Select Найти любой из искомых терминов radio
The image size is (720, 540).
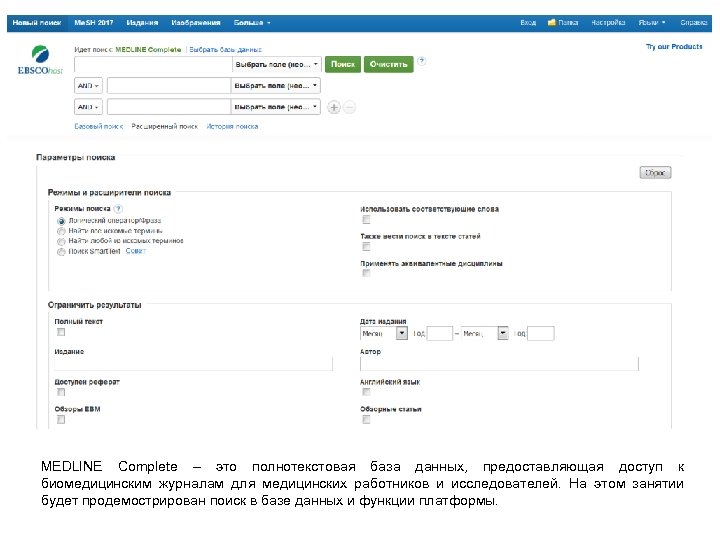(61, 241)
